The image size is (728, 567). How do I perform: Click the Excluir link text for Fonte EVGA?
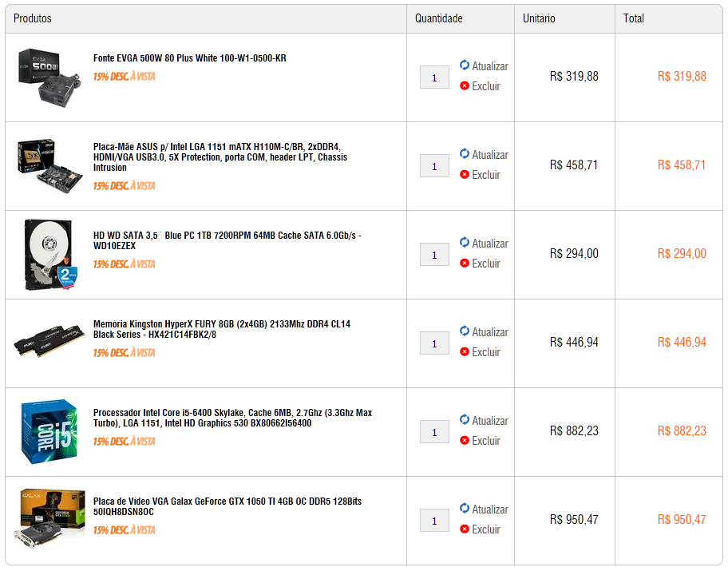(x=486, y=86)
